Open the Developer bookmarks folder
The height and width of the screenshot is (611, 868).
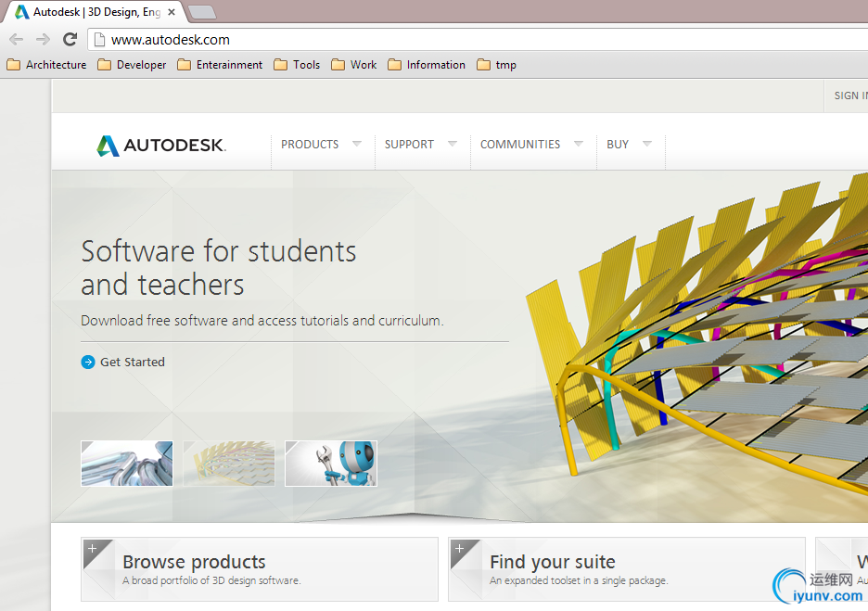pos(132,65)
